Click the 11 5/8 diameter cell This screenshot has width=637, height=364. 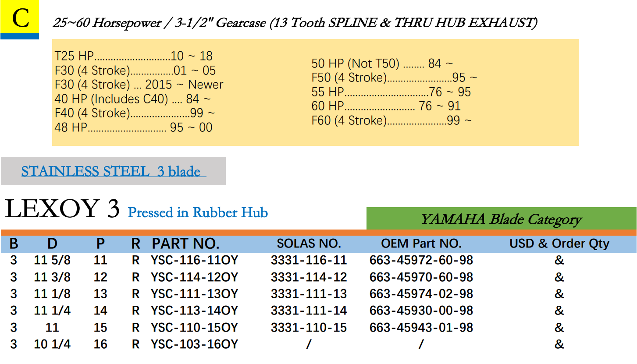coord(52,260)
